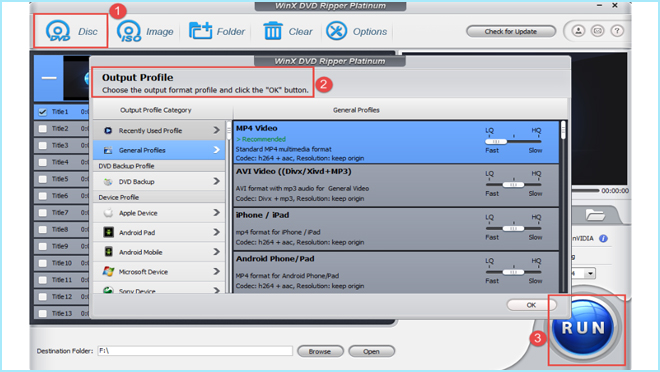Check the Title5 checkbox
The image size is (660, 372).
coord(43,179)
